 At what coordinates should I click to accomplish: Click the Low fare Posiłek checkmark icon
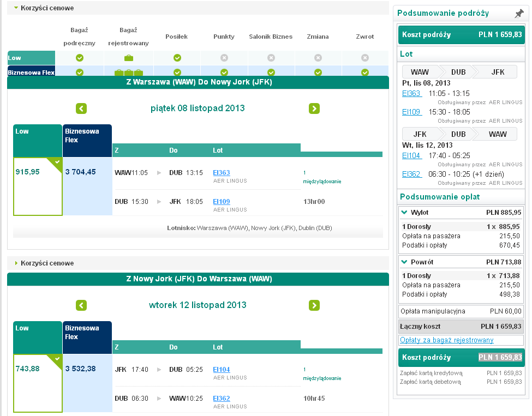pos(177,58)
